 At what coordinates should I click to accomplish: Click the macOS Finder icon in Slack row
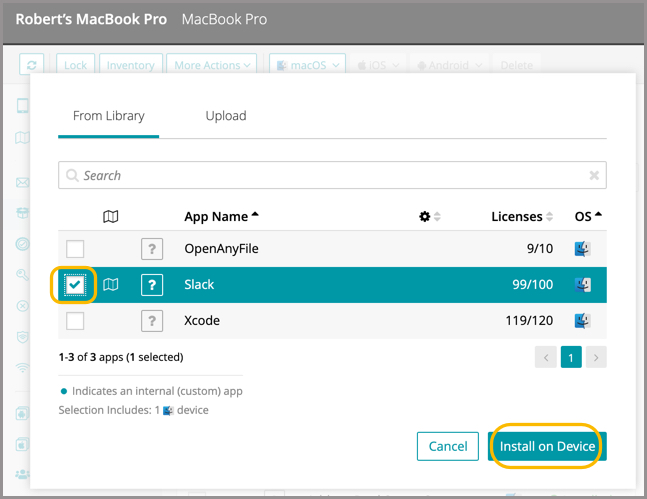[583, 285]
